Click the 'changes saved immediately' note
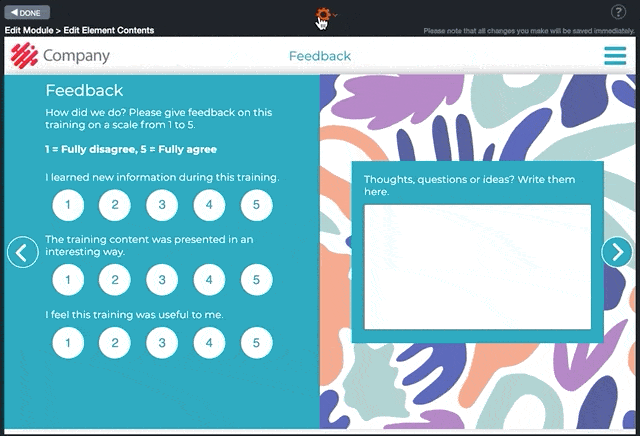 click(529, 31)
